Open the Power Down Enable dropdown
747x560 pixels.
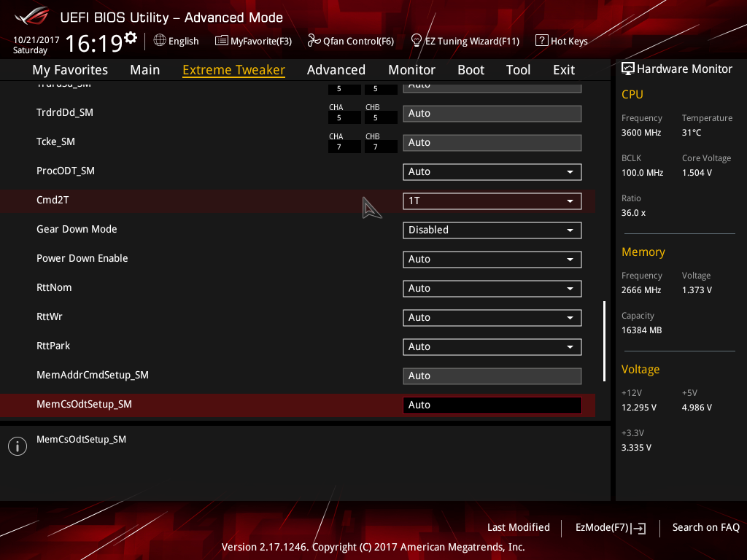(492, 259)
